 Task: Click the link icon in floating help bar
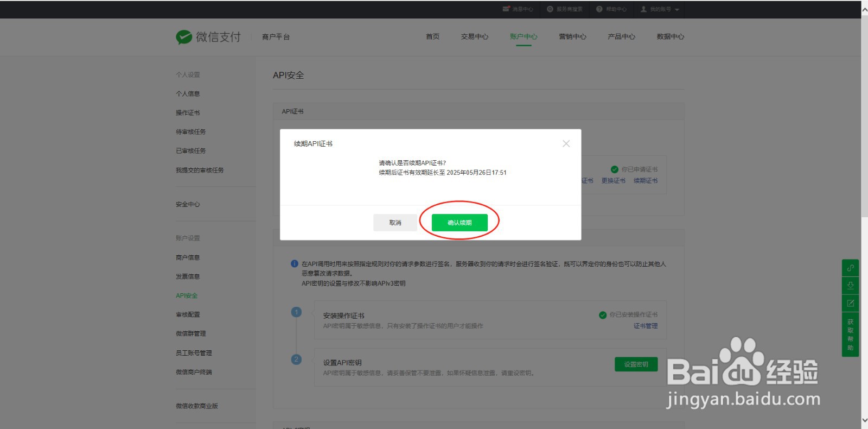point(850,268)
